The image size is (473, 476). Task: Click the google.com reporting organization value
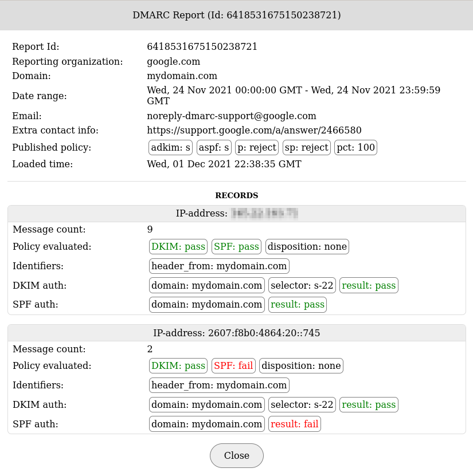(x=173, y=61)
